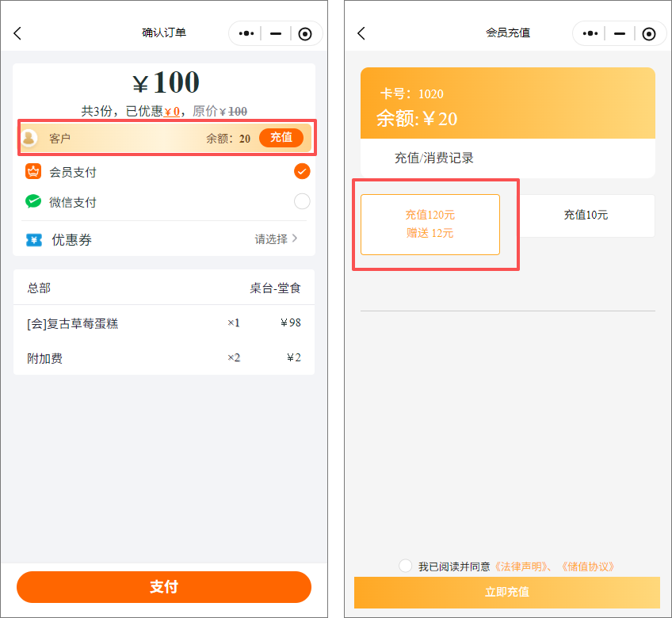The image size is (672, 618).
Task: Expand 优惠券 请选择 coupon selector
Action: coord(276,239)
